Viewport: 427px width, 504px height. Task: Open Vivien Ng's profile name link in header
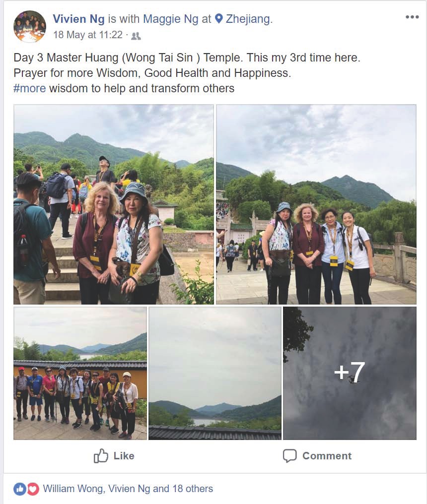tap(78, 19)
